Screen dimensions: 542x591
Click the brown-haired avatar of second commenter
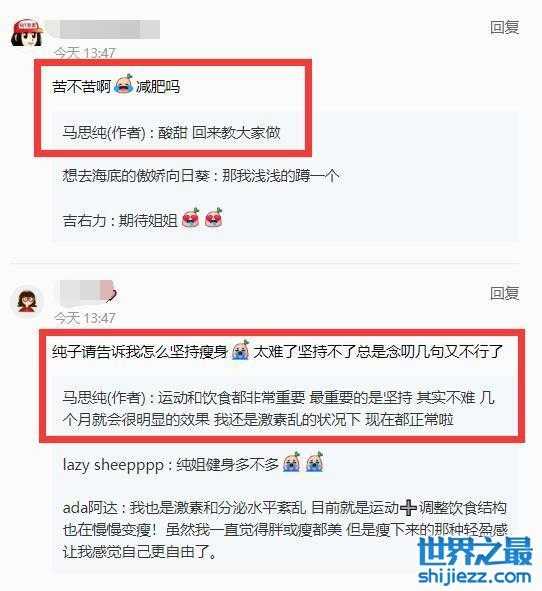point(26,301)
